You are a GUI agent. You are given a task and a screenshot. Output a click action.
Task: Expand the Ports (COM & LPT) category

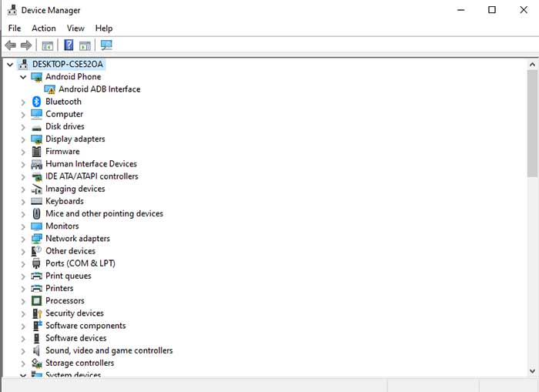[23, 263]
